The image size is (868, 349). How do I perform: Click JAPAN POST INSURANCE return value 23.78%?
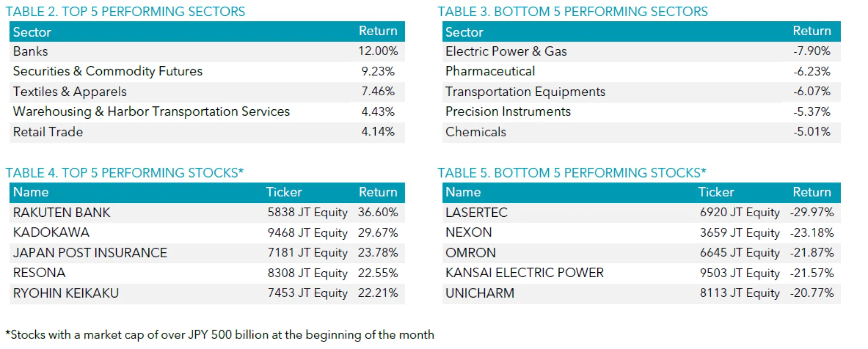click(x=377, y=253)
